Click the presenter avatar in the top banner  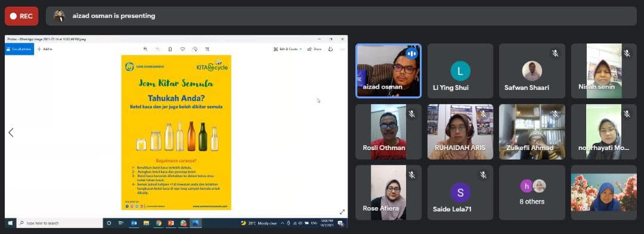coord(59,16)
